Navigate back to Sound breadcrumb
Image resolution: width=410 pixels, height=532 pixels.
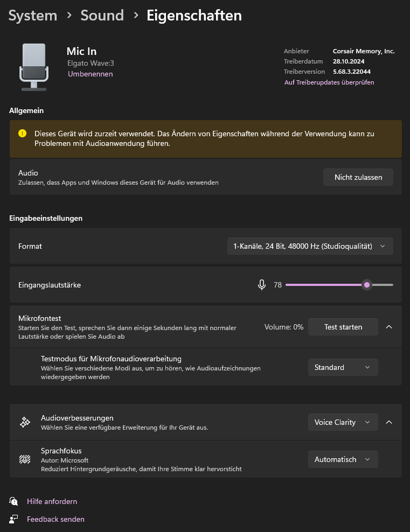point(102,16)
